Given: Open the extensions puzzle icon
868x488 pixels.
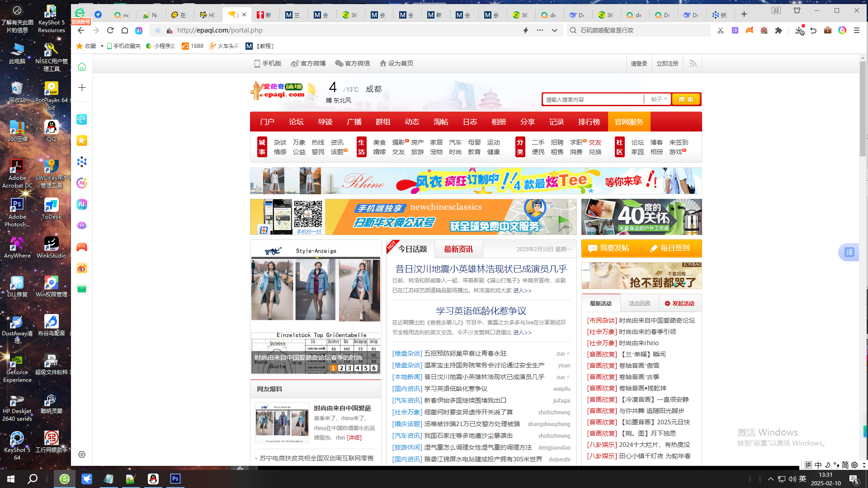Looking at the screenshot, I should click(x=778, y=30).
